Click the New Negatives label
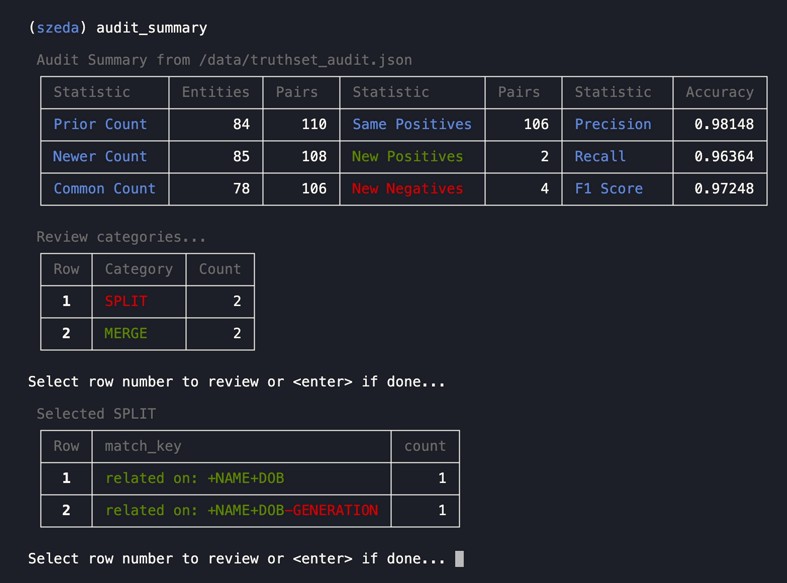 point(407,188)
